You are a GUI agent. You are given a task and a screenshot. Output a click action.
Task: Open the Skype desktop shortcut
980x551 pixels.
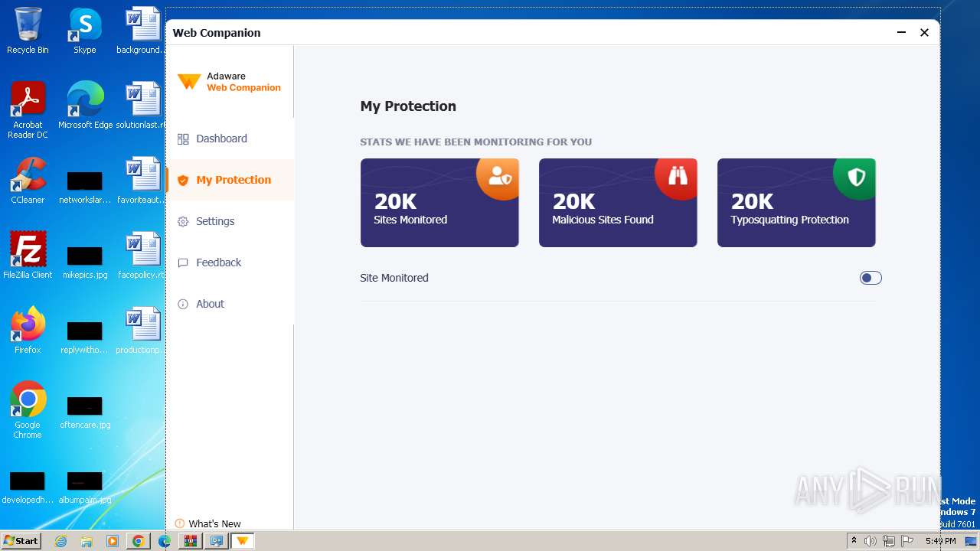click(x=84, y=31)
